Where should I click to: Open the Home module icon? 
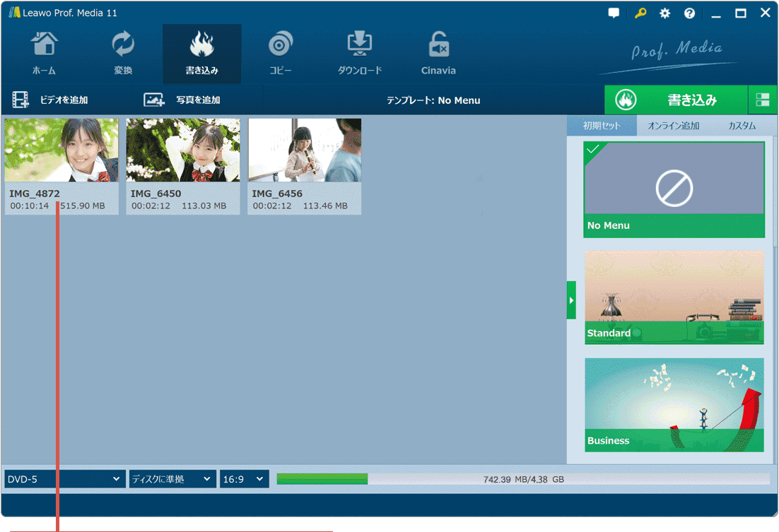point(44,53)
